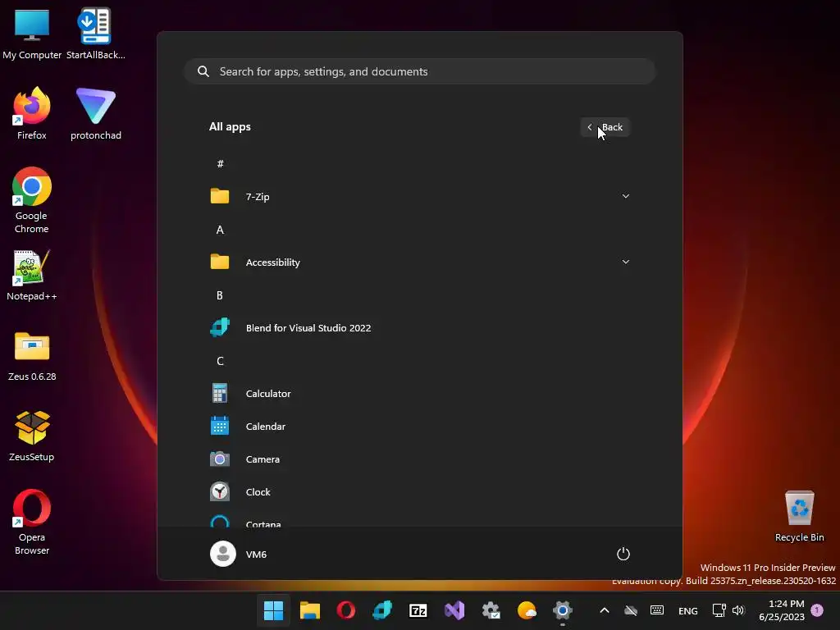Click the Clock label in the app list
840x630 pixels.
click(x=258, y=491)
